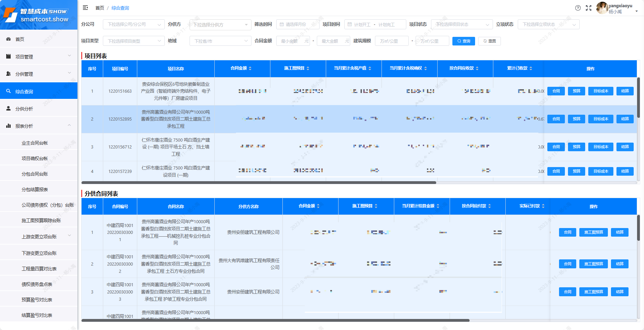
Task: Open 目标成本 for project 1220151663
Action: [x=601, y=91]
